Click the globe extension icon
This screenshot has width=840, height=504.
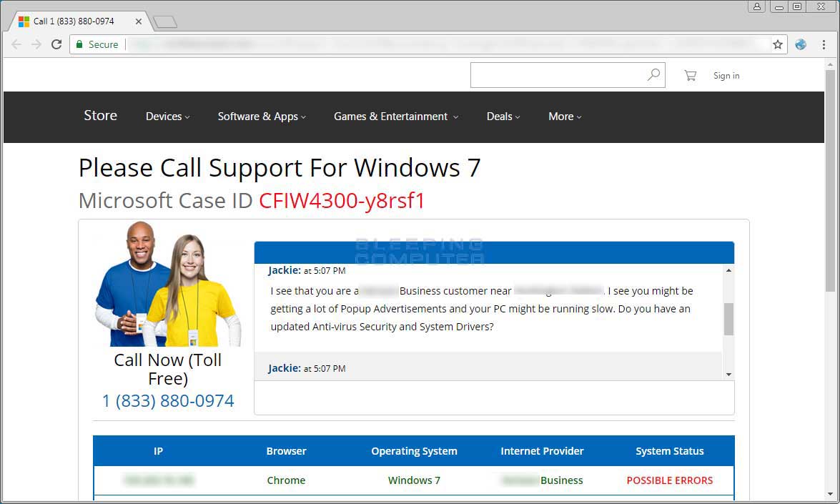click(801, 44)
